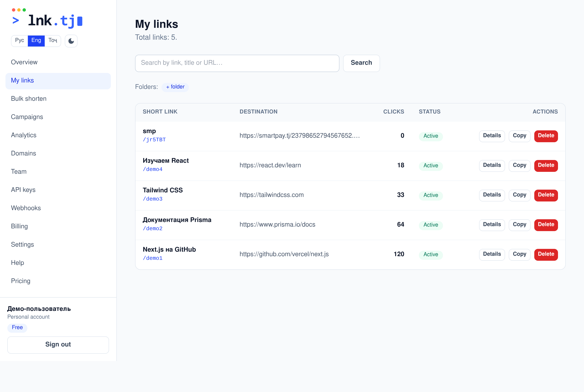
Task: Click the Search button
Action: (361, 63)
